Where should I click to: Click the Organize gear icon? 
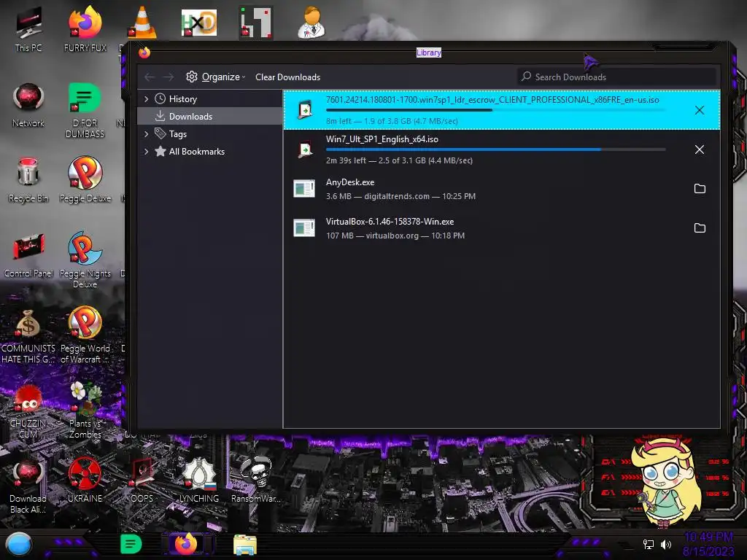(192, 77)
